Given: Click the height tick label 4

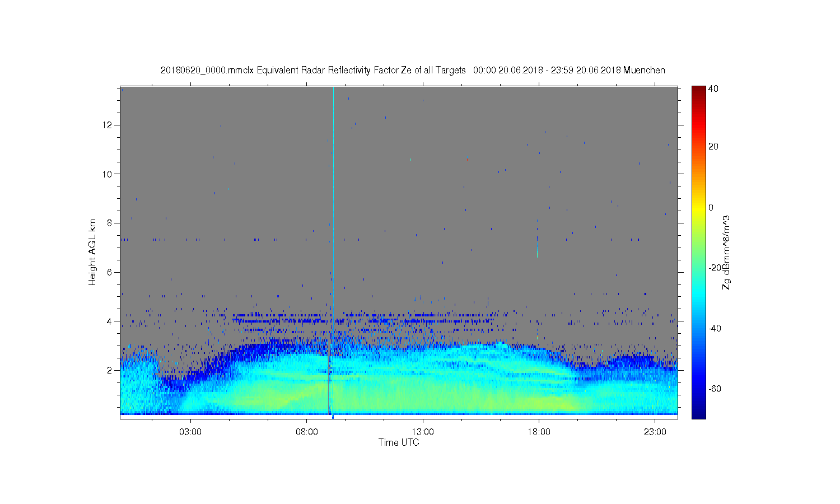Looking at the screenshot, I should [110, 321].
